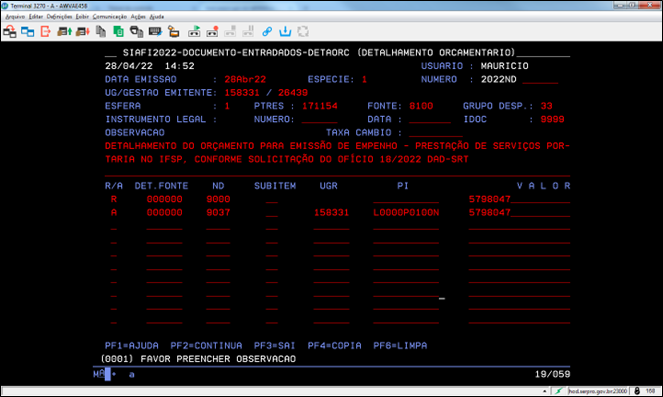Click the small up arrow in status bar
Screen dimensions: 663x397
pyautogui.click(x=545, y=391)
